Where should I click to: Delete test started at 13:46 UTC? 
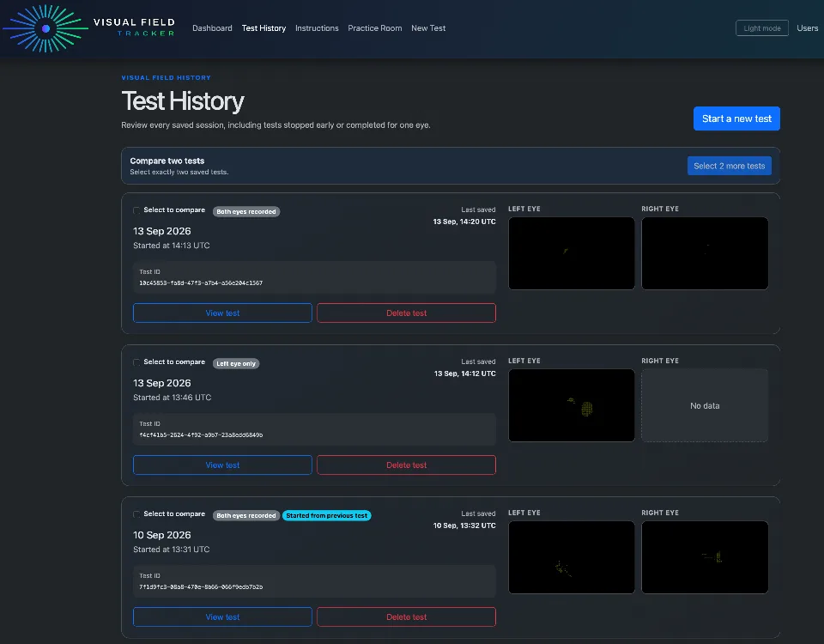[406, 465]
